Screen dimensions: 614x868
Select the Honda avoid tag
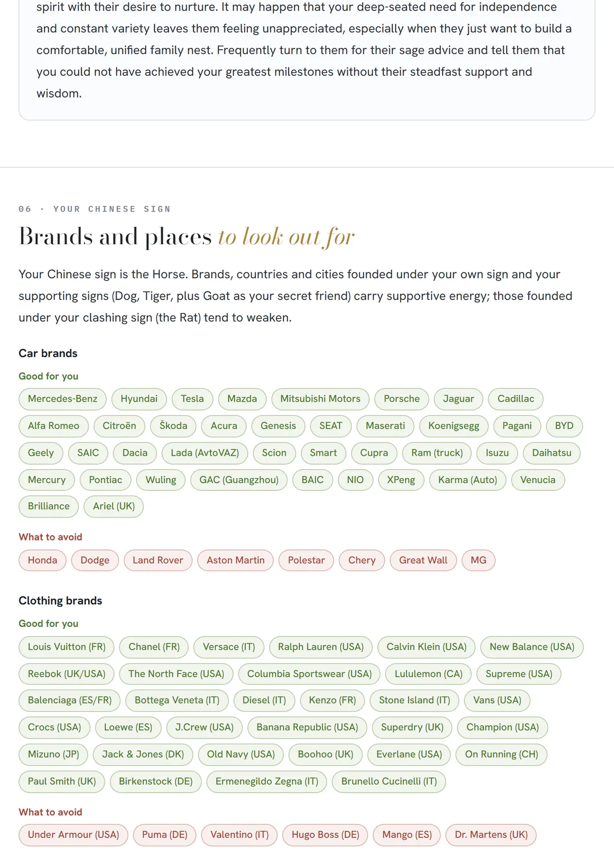click(x=42, y=560)
